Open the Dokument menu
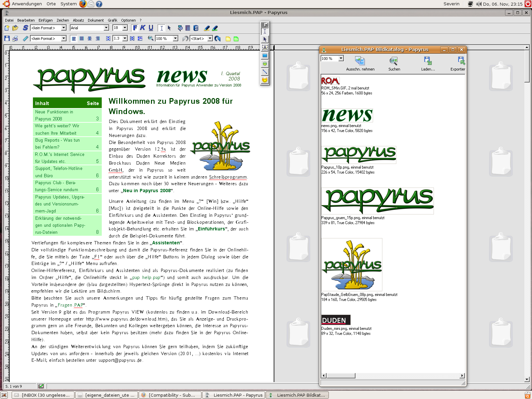Viewport: 532px width, 399px height. coord(96,20)
